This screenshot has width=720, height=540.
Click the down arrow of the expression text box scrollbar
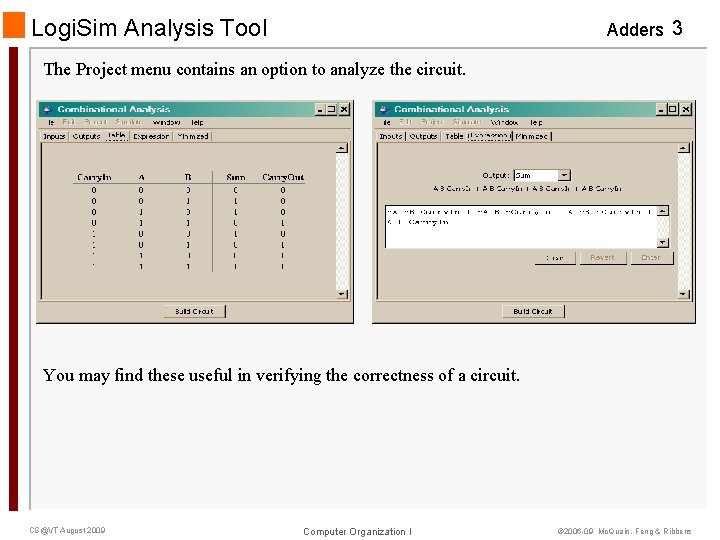(x=663, y=242)
